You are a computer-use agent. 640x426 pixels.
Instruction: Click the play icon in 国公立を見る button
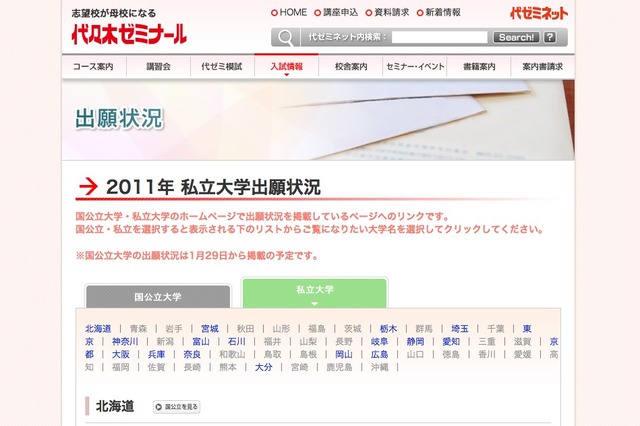[159, 407]
